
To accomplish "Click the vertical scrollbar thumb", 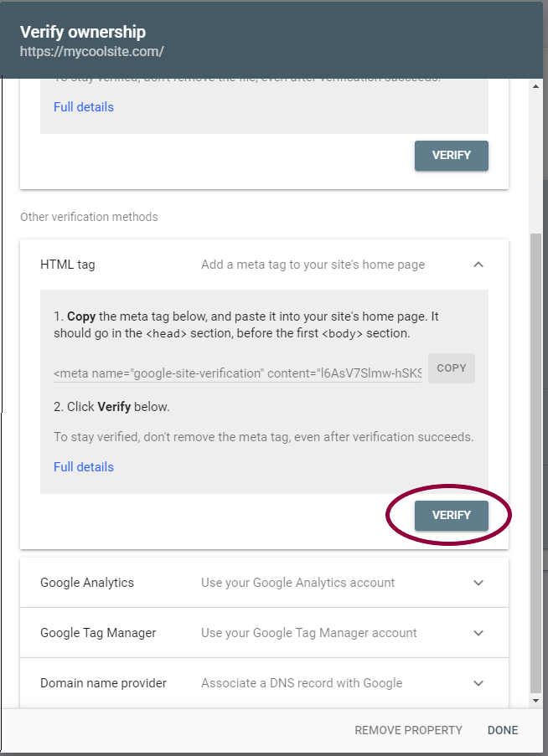I will tap(535, 463).
